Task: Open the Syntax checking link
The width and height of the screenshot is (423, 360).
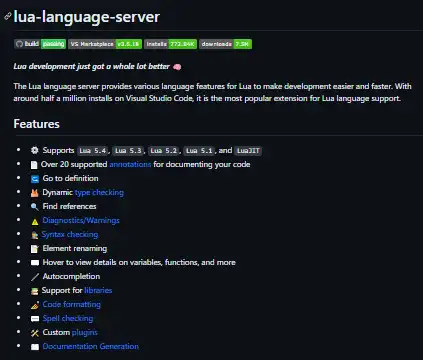Action: (x=70, y=234)
